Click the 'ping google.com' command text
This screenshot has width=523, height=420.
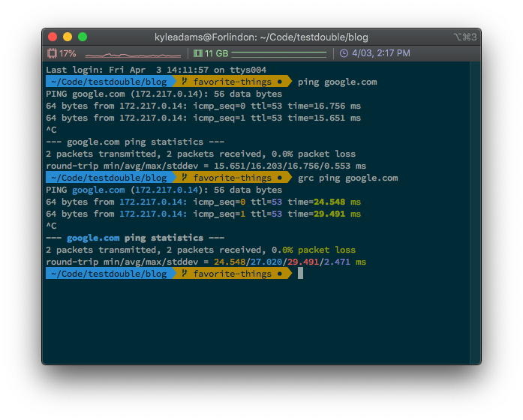(337, 82)
